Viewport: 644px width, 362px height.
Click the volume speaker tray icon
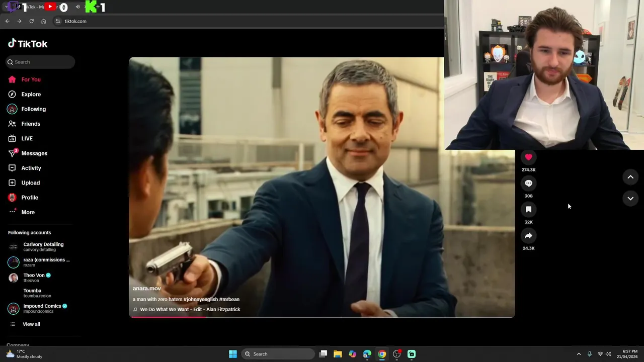point(608,354)
